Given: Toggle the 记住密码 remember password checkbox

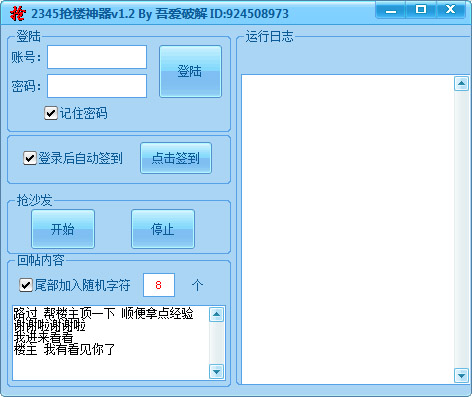Looking at the screenshot, I should pos(51,113).
